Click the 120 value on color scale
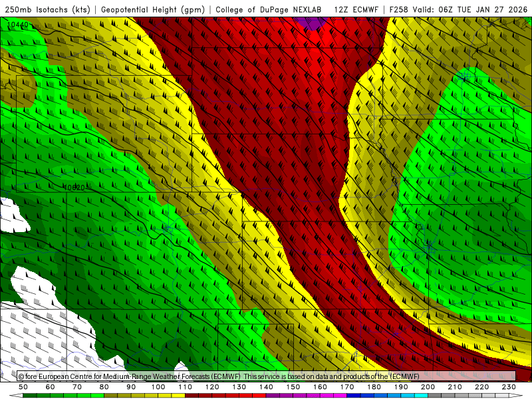This screenshot has height=399, width=532. pos(212,387)
